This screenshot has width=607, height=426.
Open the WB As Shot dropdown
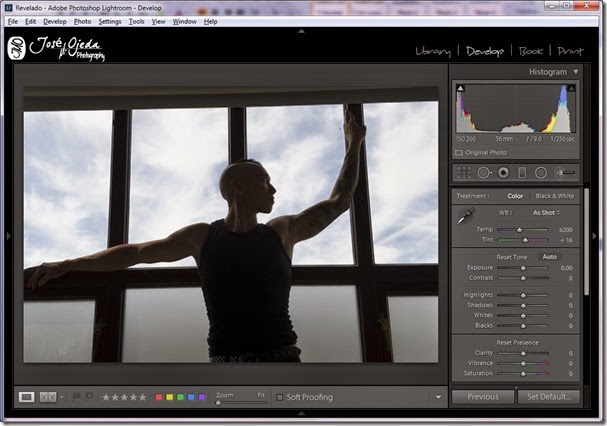[x=546, y=213]
